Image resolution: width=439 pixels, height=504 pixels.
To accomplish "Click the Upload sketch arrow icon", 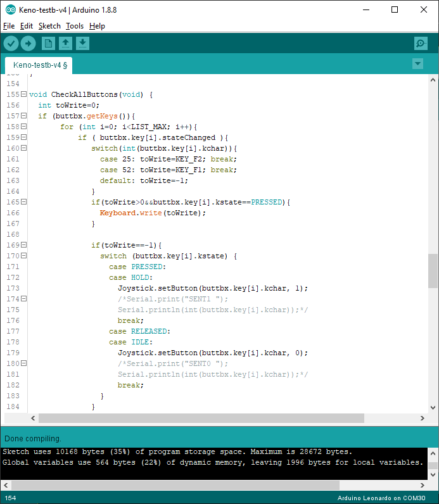I will pos(28,43).
